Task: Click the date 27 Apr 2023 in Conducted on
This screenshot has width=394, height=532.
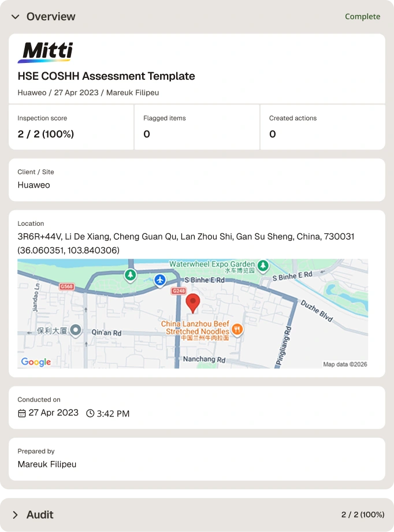Action: click(x=54, y=412)
